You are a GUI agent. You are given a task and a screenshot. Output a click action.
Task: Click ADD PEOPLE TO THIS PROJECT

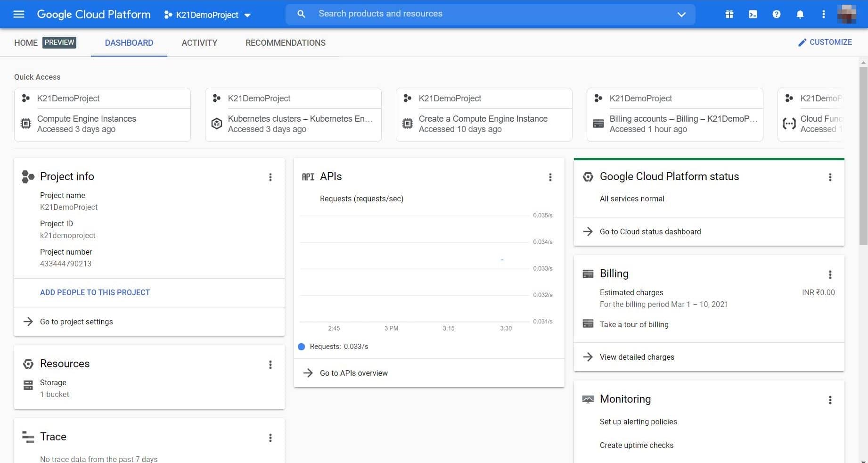coord(95,292)
